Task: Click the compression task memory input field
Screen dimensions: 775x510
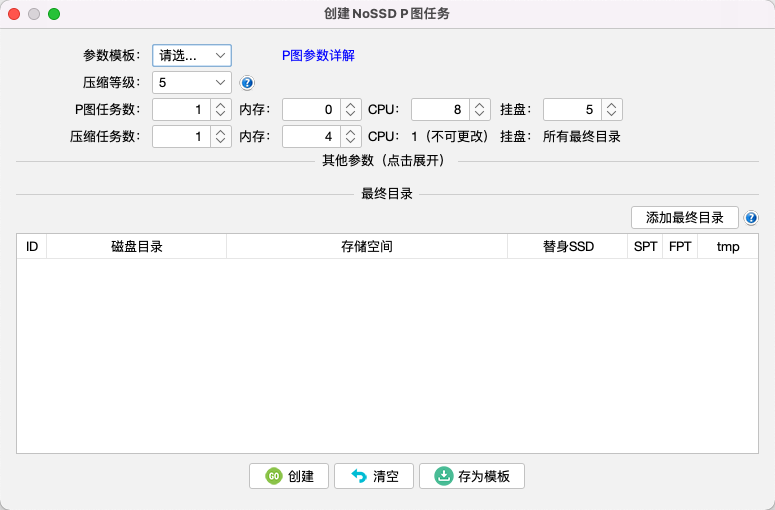Action: point(311,137)
